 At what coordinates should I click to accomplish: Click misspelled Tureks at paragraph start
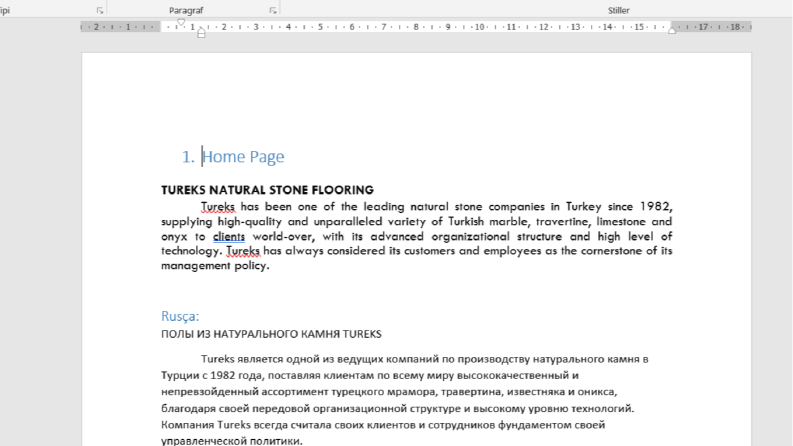(x=218, y=207)
